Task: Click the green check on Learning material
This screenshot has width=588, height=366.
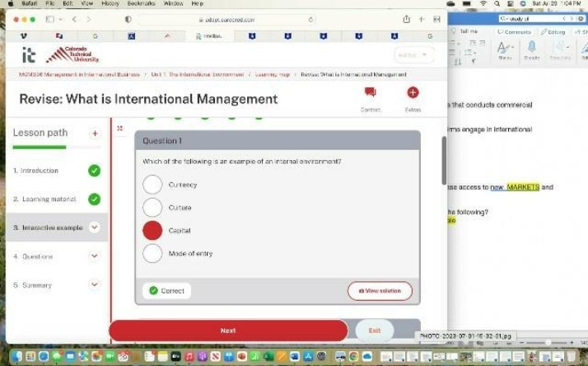Action: click(94, 199)
